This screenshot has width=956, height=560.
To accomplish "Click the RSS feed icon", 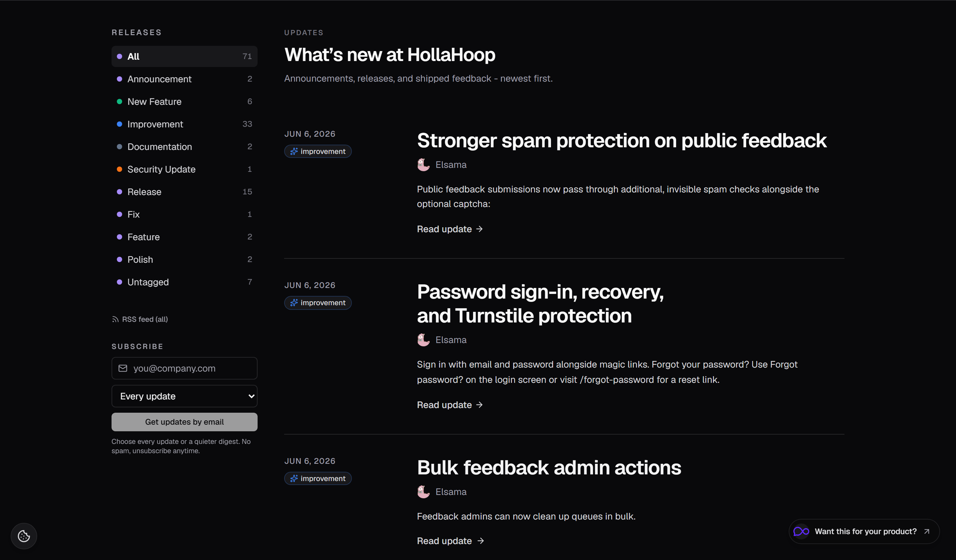I will (115, 319).
